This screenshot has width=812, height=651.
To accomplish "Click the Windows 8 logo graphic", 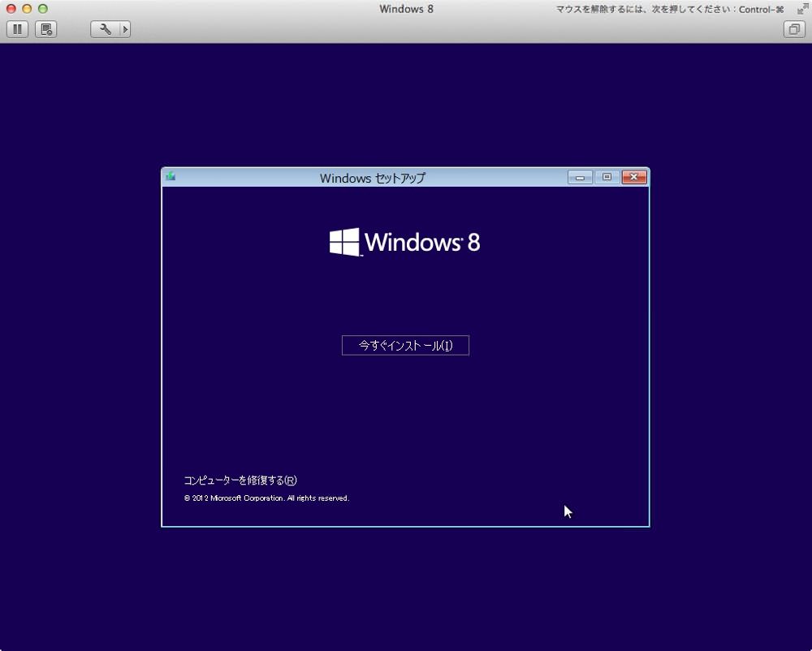I will 405,242.
